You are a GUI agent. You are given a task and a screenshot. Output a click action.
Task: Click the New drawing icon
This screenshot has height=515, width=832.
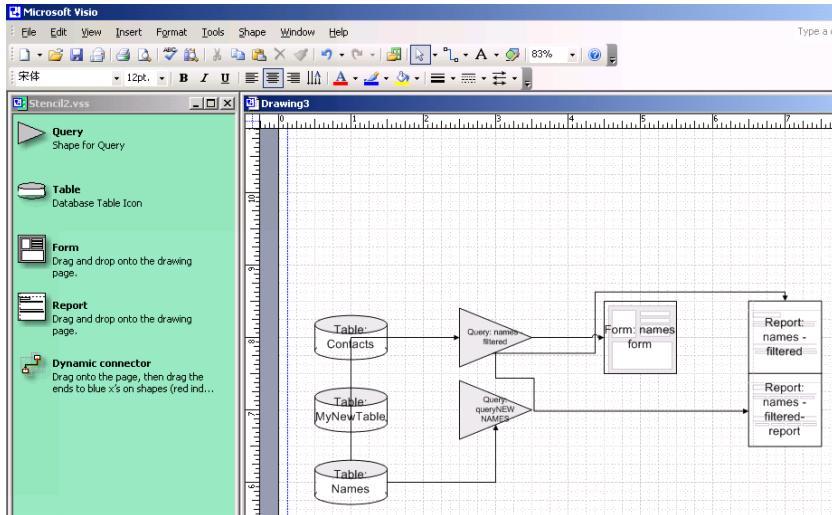pyautogui.click(x=24, y=55)
